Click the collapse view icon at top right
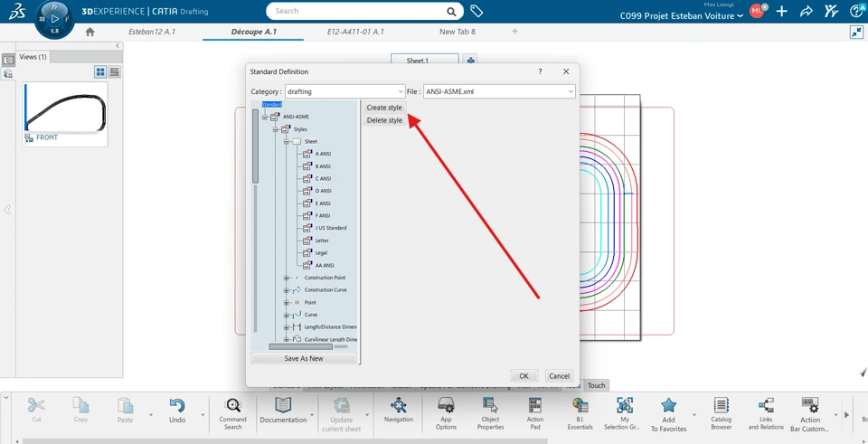868x444 pixels. (856, 33)
